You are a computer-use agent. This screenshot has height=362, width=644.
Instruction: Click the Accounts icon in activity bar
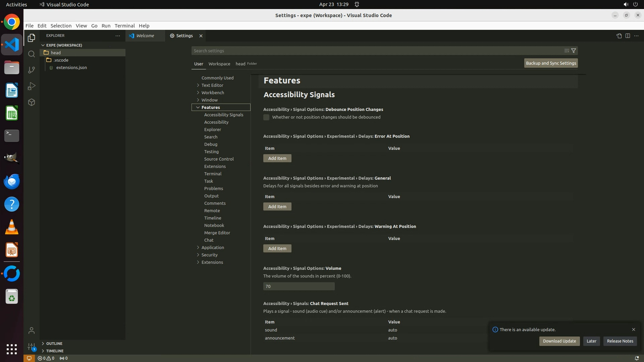(x=32, y=331)
